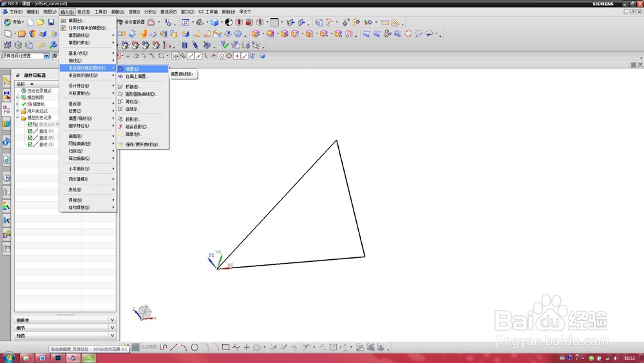Click the 开始 Start button in toolbar

click(x=14, y=22)
